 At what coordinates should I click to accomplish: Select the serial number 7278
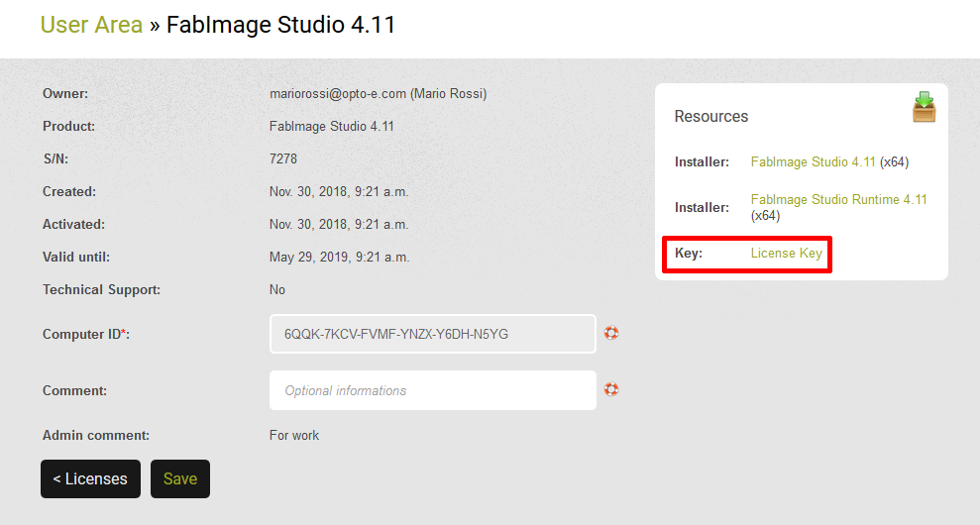(283, 158)
